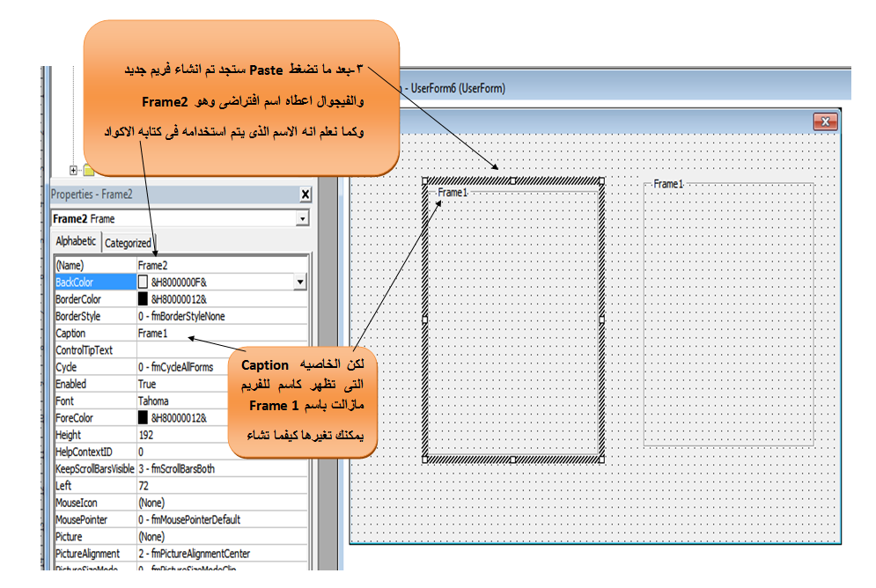Screen dimensions: 876x588
Task: Click the top-left corner handle of selected frame
Action: (x=425, y=181)
